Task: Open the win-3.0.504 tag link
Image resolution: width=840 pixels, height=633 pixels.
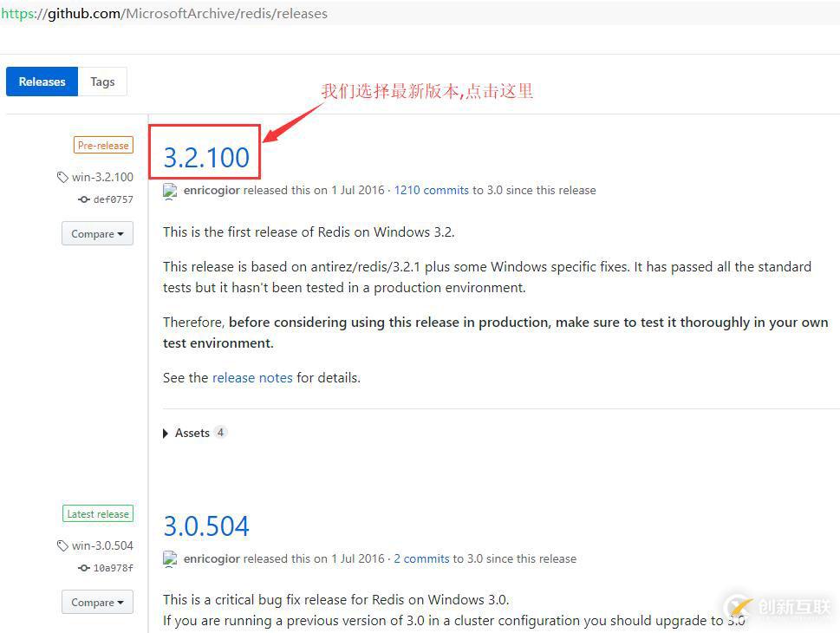Action: (x=102, y=545)
